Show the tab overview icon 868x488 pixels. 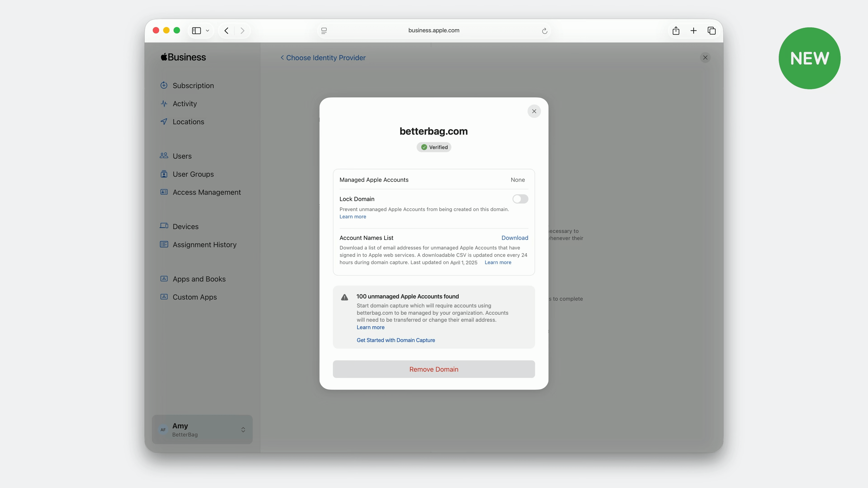(712, 31)
